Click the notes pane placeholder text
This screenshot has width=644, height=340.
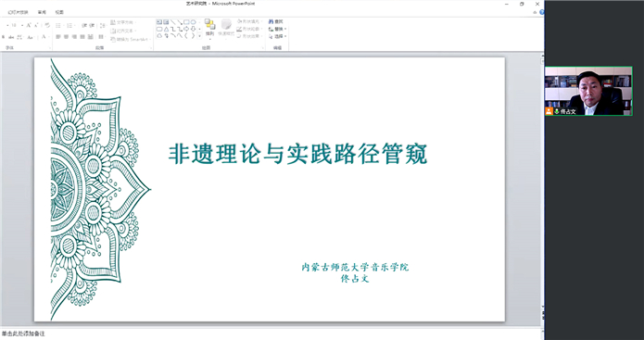pyautogui.click(x=23, y=334)
